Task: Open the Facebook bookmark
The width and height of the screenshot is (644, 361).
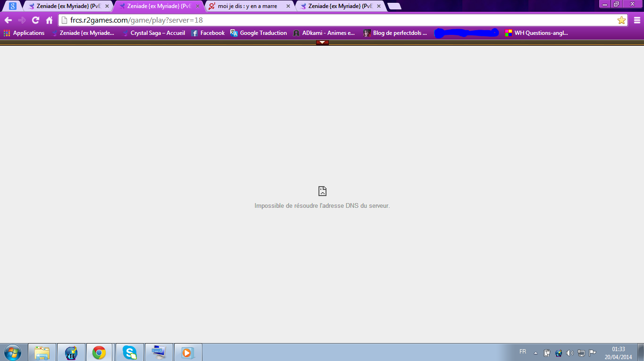Action: coord(208,33)
